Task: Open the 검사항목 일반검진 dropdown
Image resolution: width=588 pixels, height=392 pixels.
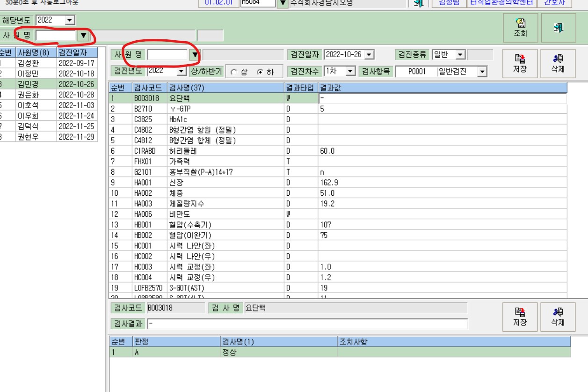Action: click(x=482, y=72)
